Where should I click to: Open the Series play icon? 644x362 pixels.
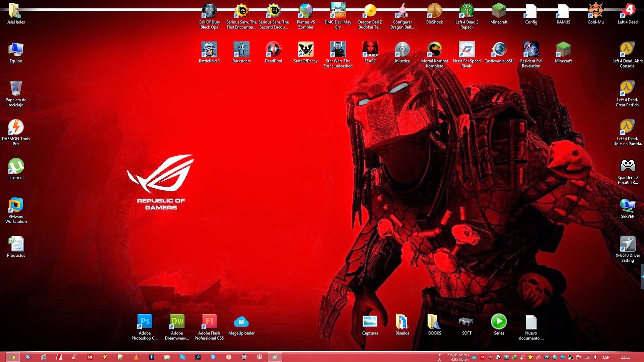pyautogui.click(x=499, y=325)
